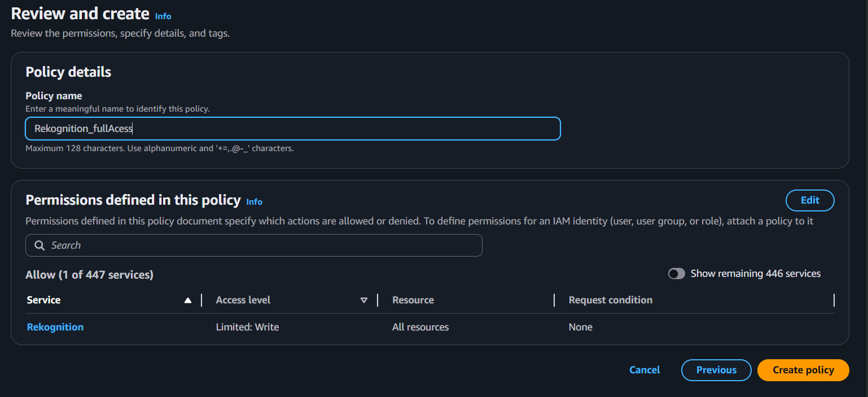Click the search magnifier icon

point(40,245)
